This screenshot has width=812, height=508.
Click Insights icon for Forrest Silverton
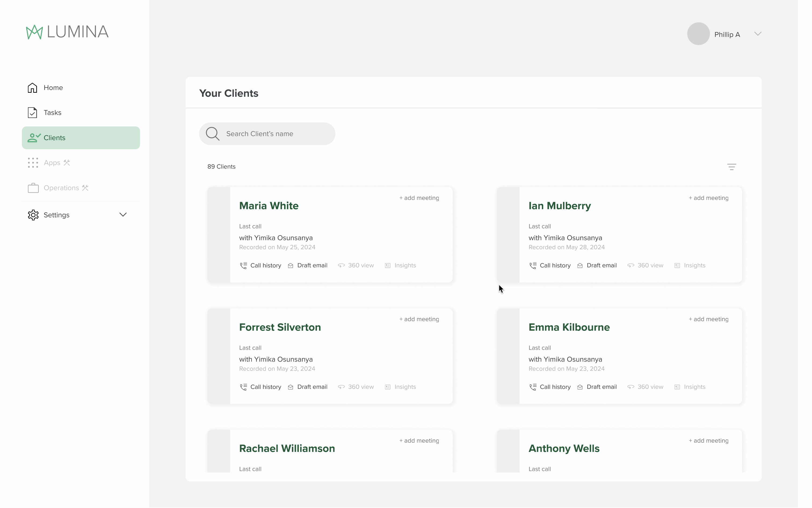(x=387, y=387)
